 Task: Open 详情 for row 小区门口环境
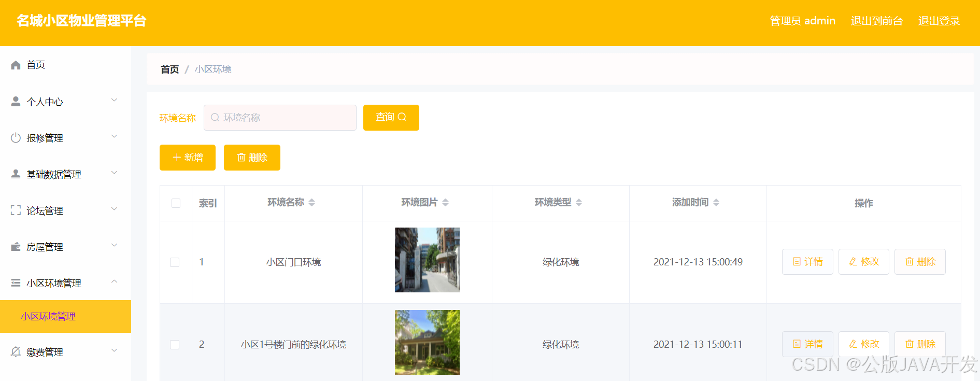coord(807,262)
